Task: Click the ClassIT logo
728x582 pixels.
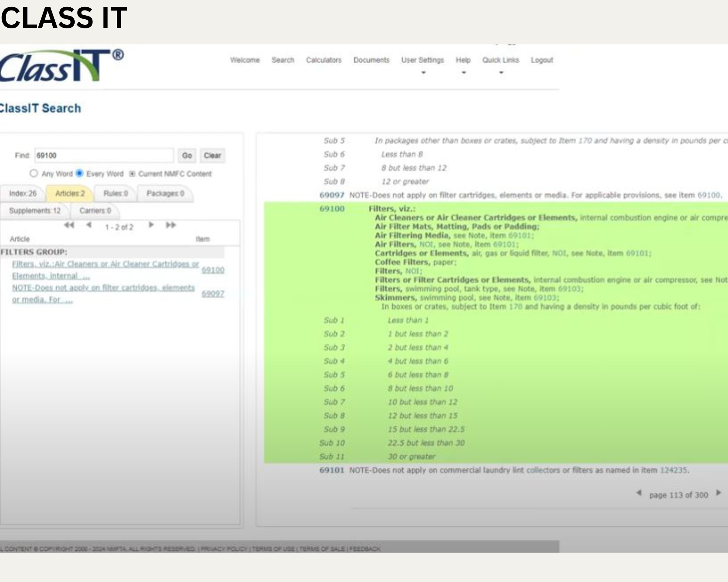Action: tap(60, 66)
